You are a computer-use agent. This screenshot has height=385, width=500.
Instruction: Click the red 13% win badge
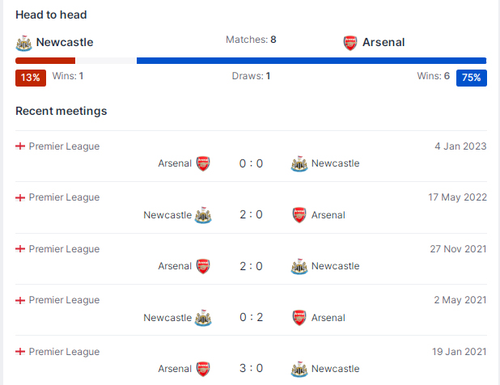coord(31,78)
